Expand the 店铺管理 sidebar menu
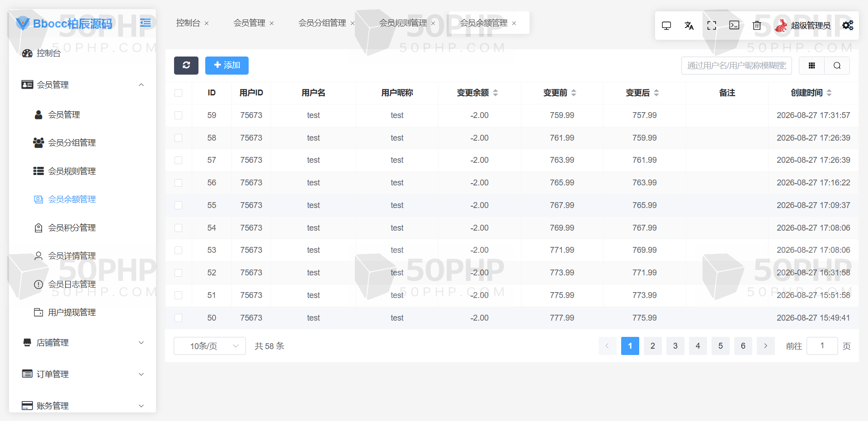The image size is (868, 421). click(x=83, y=343)
